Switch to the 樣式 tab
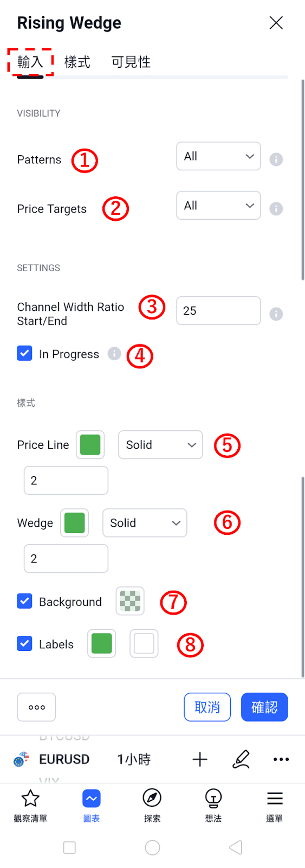The height and width of the screenshot is (868, 305). (77, 62)
